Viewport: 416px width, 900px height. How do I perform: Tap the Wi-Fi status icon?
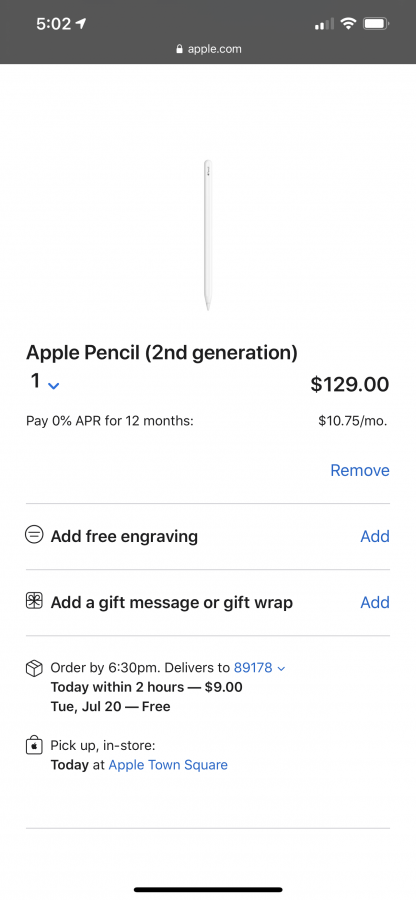(348, 24)
